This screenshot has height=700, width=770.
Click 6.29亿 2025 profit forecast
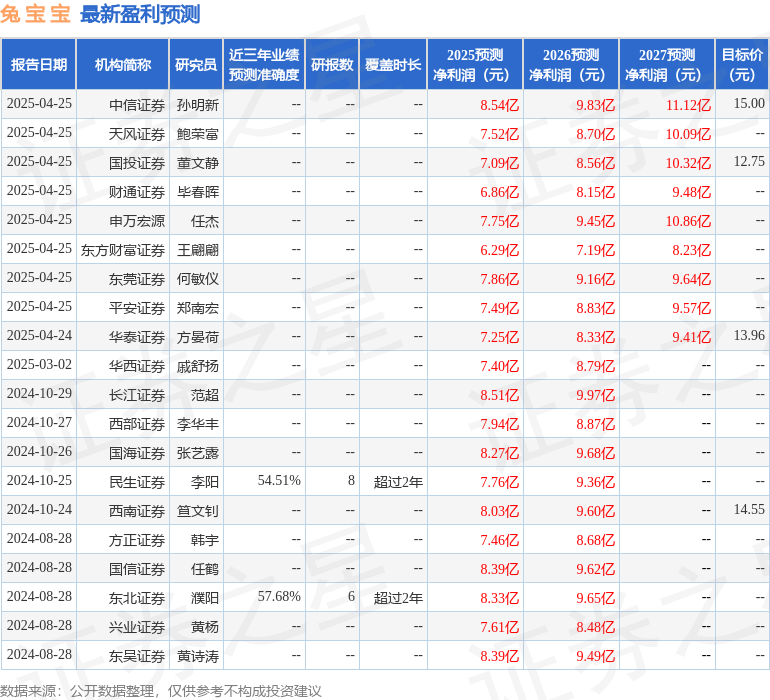pos(499,250)
